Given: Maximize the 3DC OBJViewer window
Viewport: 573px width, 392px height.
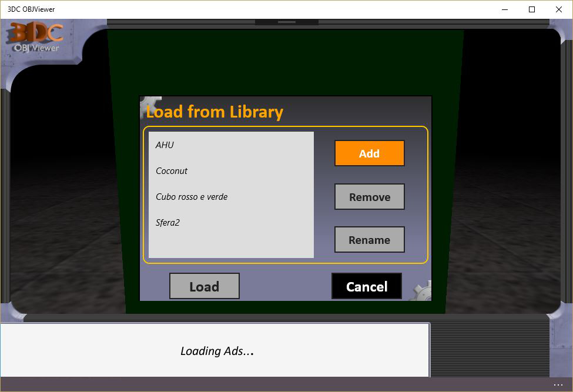Looking at the screenshot, I should 532,9.
